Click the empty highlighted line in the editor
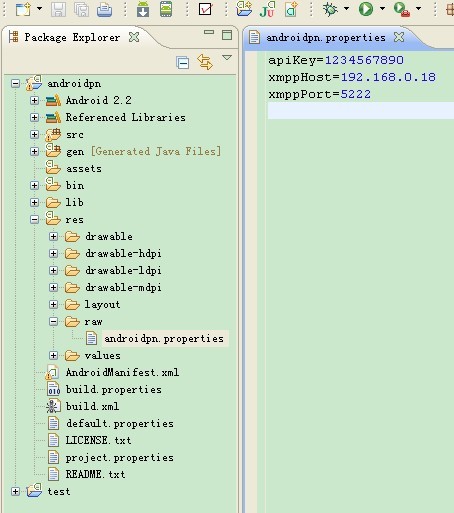 click(x=361, y=111)
